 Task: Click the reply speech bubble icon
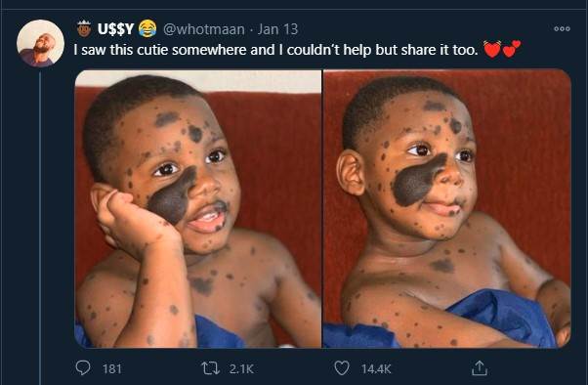(82, 368)
